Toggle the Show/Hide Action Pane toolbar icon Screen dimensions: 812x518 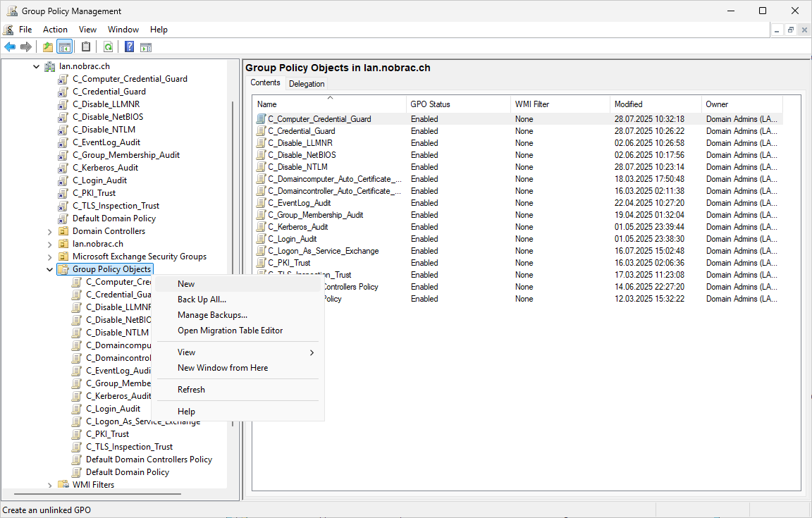click(146, 47)
